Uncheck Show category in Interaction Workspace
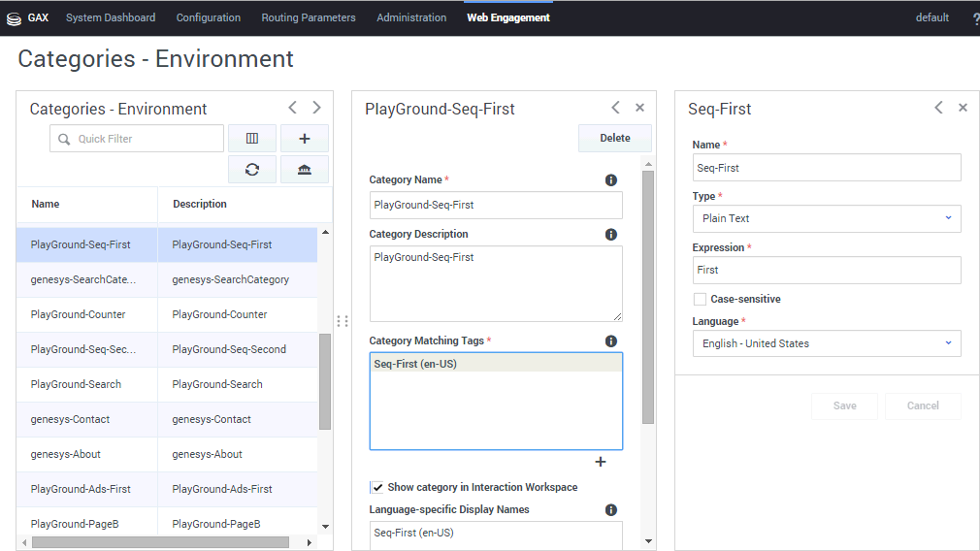Image resolution: width=980 pixels, height=551 pixels. (x=376, y=487)
